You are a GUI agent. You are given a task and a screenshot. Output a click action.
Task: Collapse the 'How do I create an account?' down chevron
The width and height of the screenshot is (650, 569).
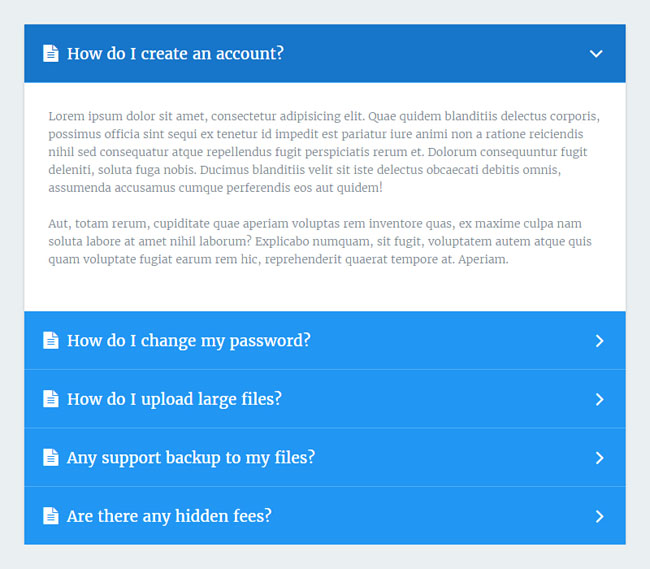click(x=596, y=54)
